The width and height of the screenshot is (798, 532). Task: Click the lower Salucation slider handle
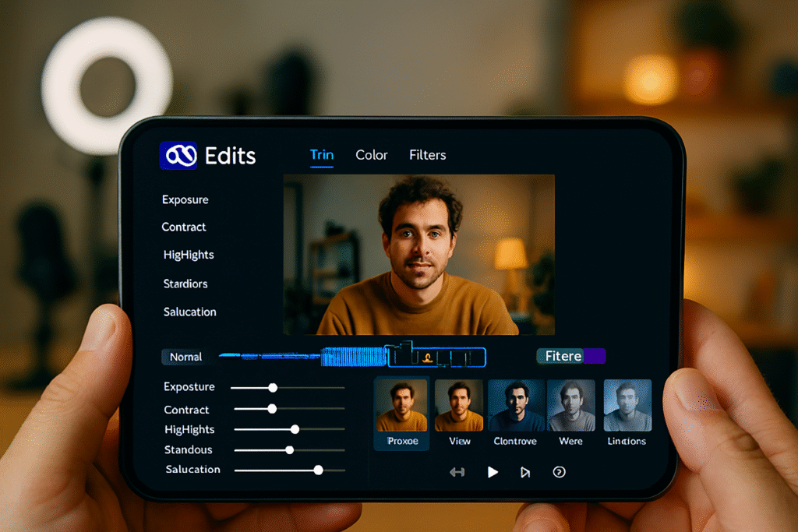point(318,470)
